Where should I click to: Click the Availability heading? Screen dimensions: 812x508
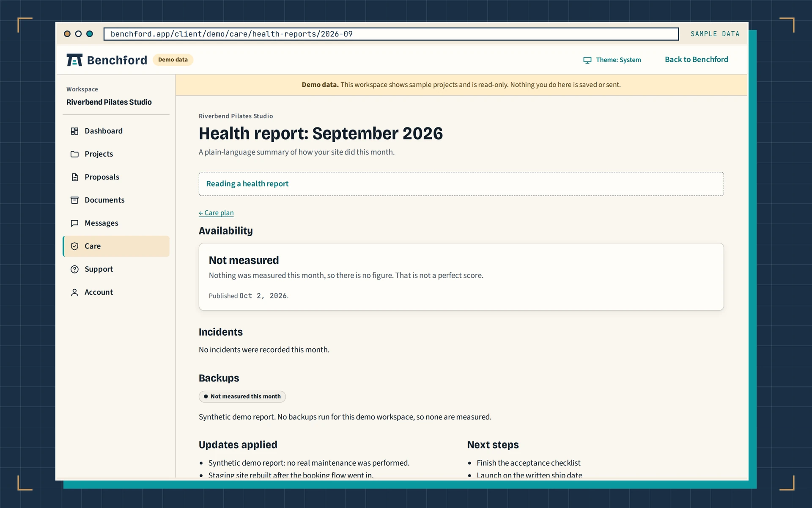226,231
